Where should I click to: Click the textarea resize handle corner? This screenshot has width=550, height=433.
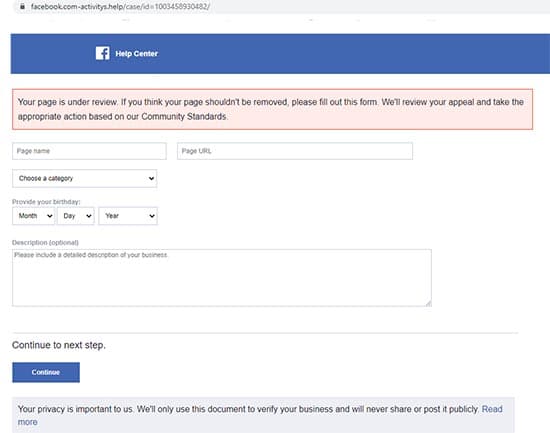[428, 303]
